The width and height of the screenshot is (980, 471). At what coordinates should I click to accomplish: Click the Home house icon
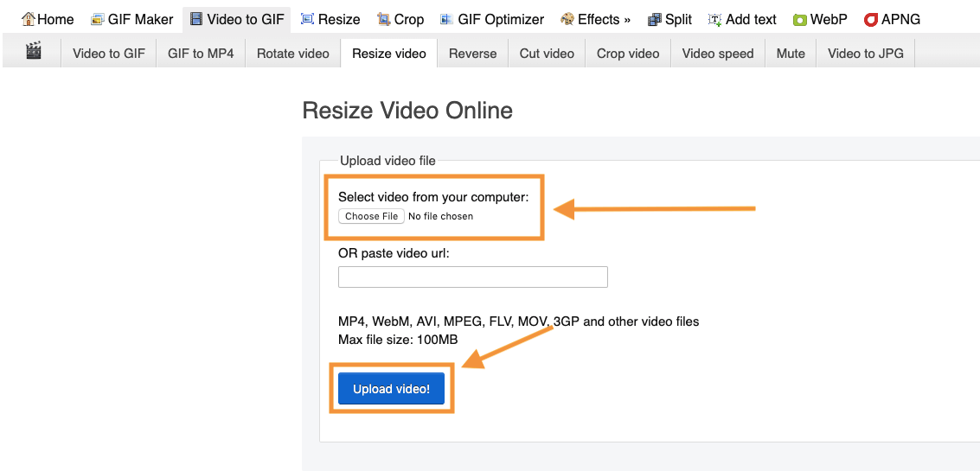(x=29, y=19)
